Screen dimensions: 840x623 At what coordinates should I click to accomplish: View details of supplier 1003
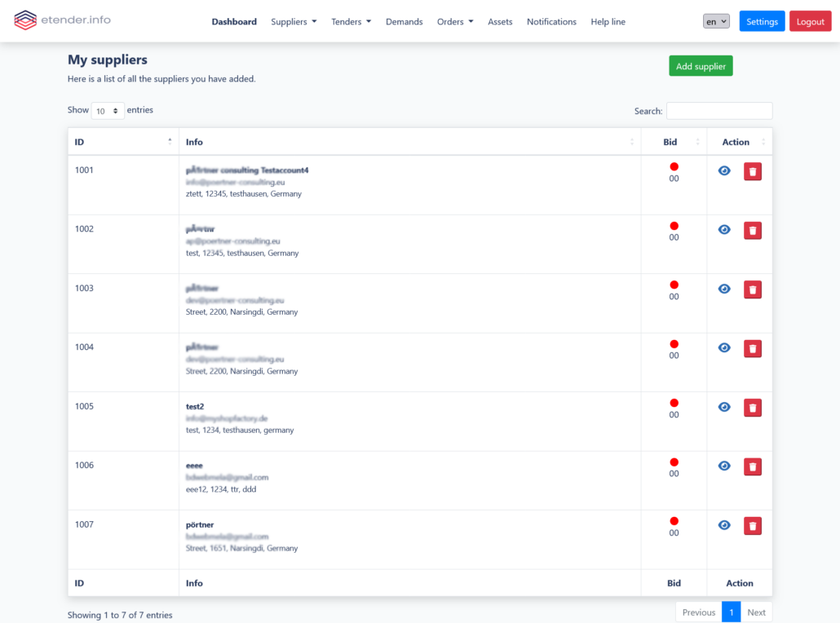pyautogui.click(x=724, y=289)
